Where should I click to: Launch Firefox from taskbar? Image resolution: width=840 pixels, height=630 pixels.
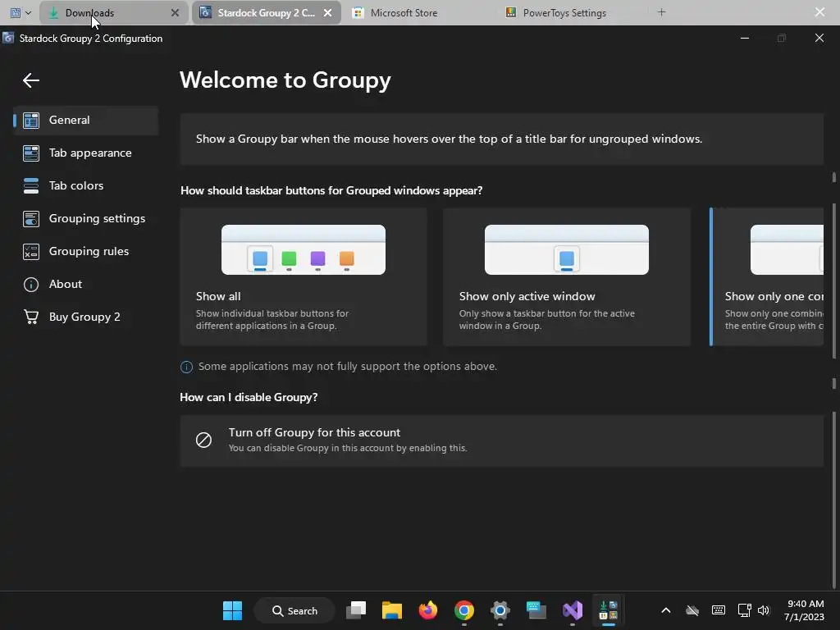click(428, 610)
